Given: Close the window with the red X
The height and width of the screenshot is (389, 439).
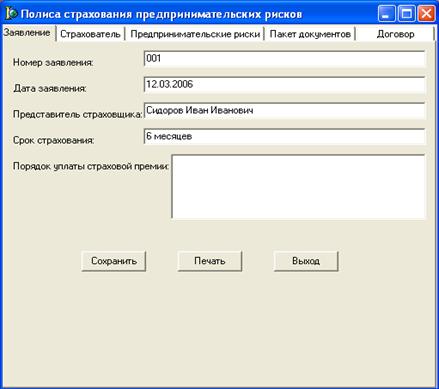Looking at the screenshot, I should tap(426, 14).
